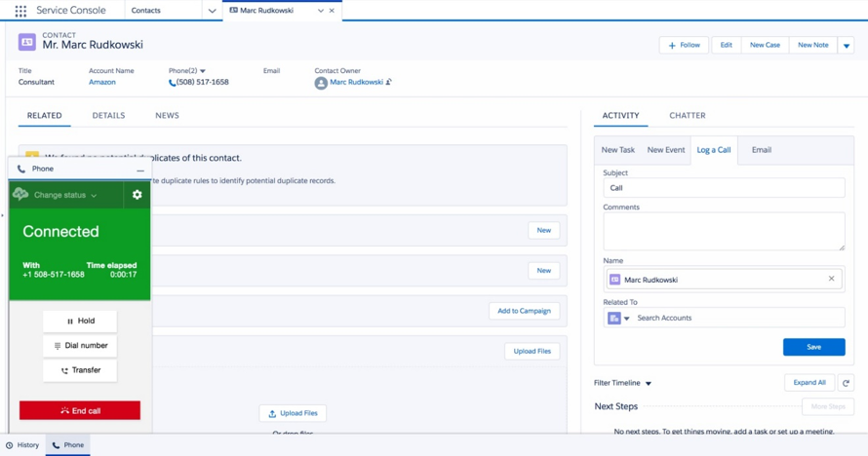Put the call on Hold

(80, 322)
